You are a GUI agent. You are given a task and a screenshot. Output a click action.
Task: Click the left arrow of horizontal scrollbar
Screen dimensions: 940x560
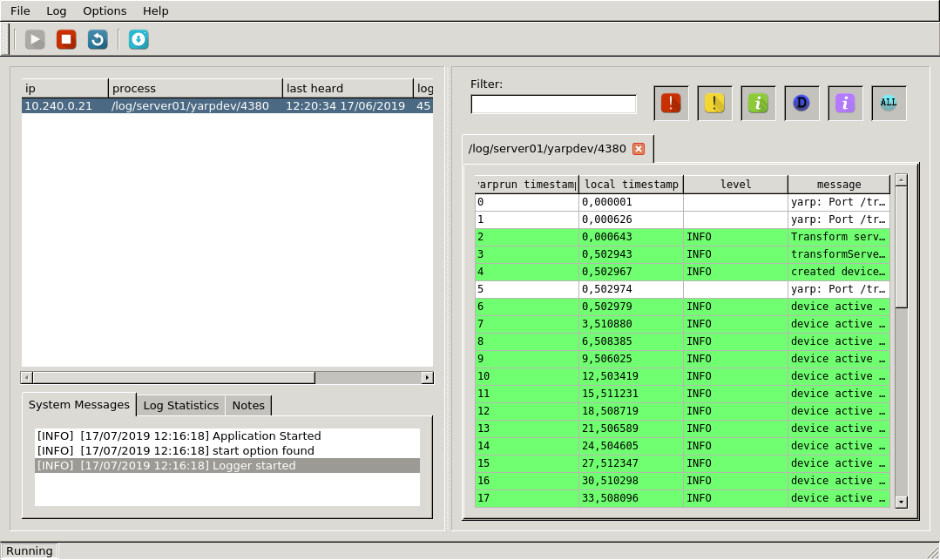[x=26, y=377]
